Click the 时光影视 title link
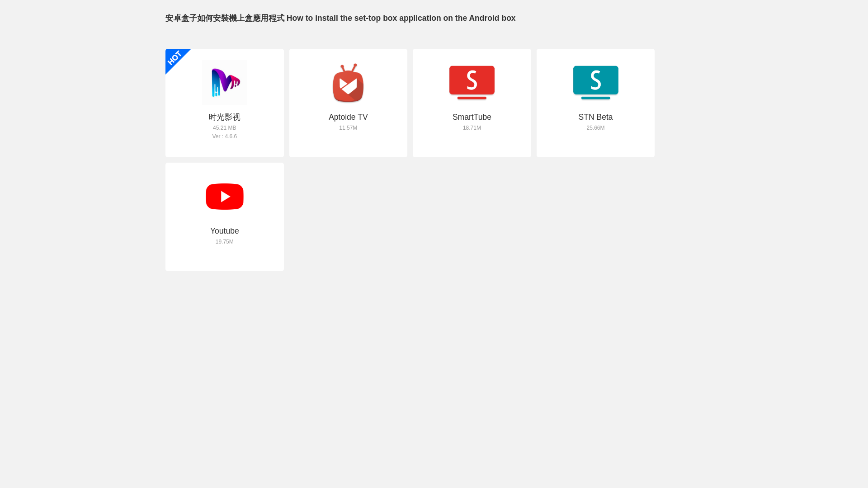The width and height of the screenshot is (868, 488). (x=225, y=117)
